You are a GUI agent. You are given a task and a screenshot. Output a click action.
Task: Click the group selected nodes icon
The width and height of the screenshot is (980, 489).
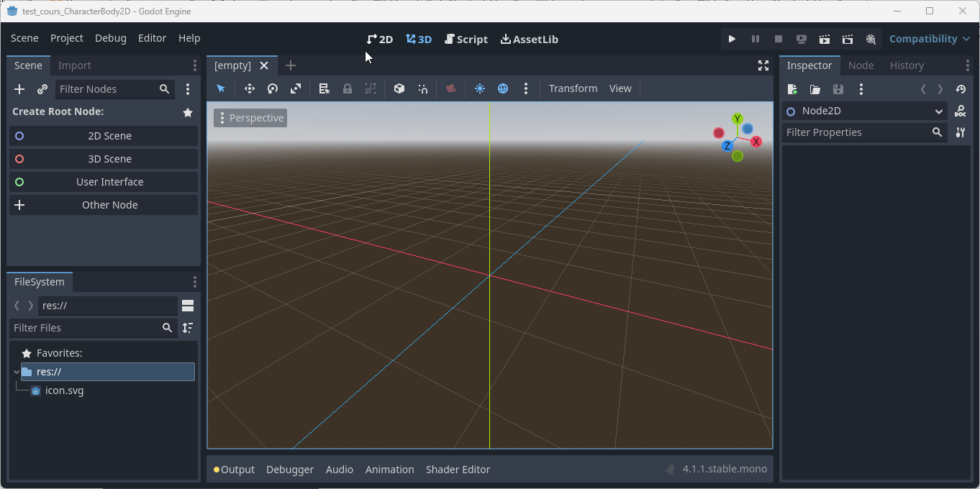click(371, 88)
